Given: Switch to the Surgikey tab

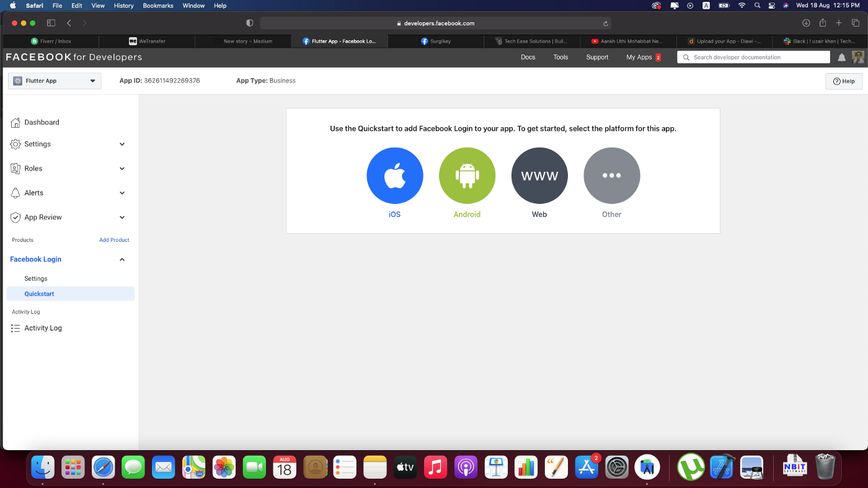Looking at the screenshot, I should pyautogui.click(x=436, y=41).
